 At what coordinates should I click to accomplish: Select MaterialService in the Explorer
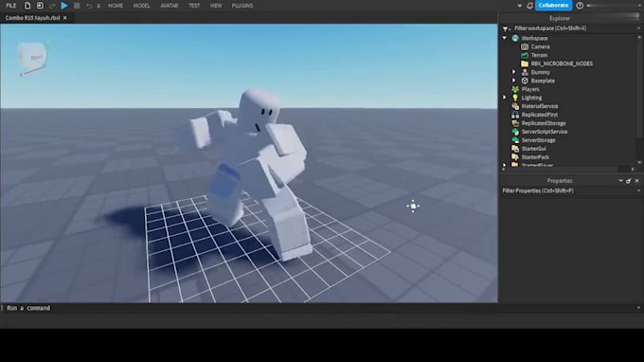pos(540,106)
